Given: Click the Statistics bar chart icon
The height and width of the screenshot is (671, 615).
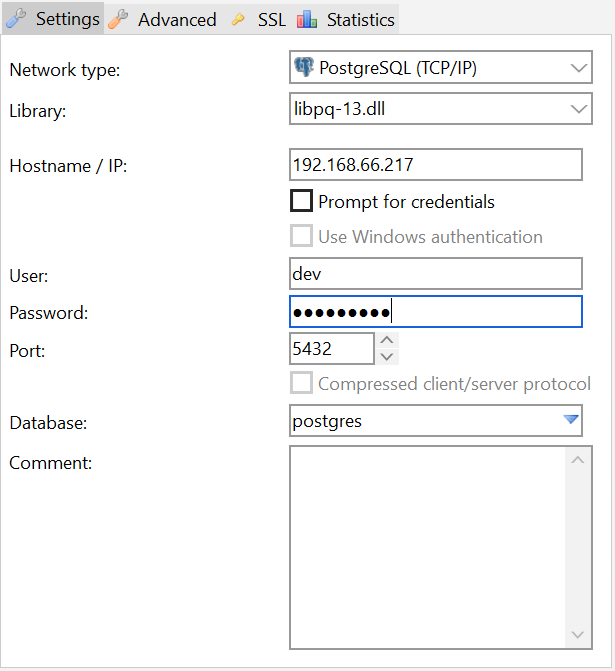Looking at the screenshot, I should [307, 19].
